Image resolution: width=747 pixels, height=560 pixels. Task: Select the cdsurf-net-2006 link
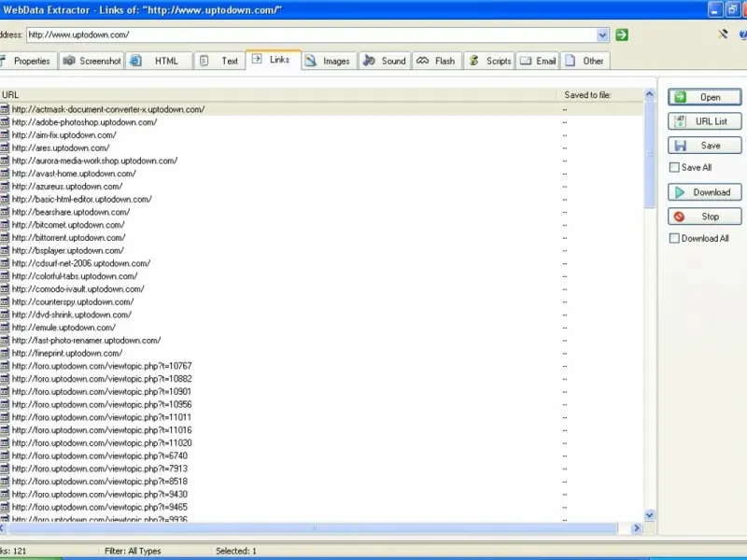(x=81, y=263)
